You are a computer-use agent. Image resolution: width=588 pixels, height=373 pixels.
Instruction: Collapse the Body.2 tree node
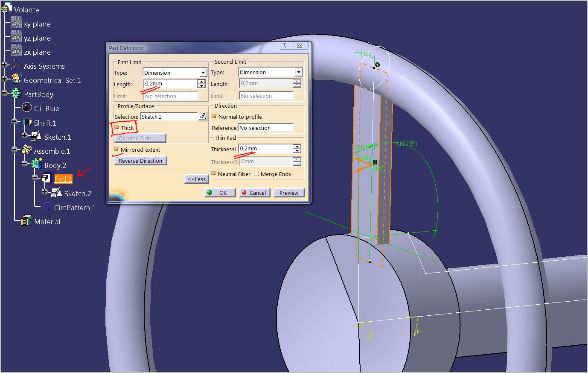[25, 164]
